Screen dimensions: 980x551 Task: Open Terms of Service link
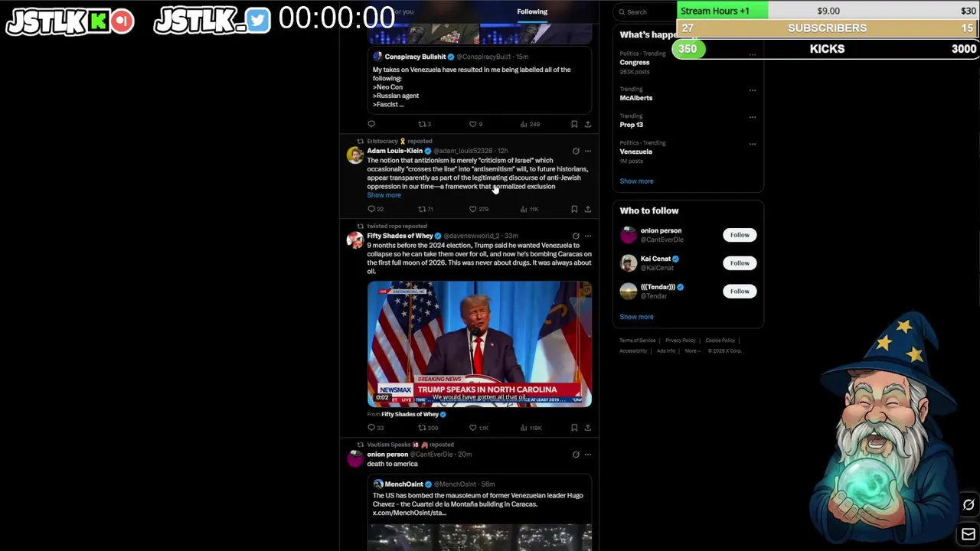637,341
